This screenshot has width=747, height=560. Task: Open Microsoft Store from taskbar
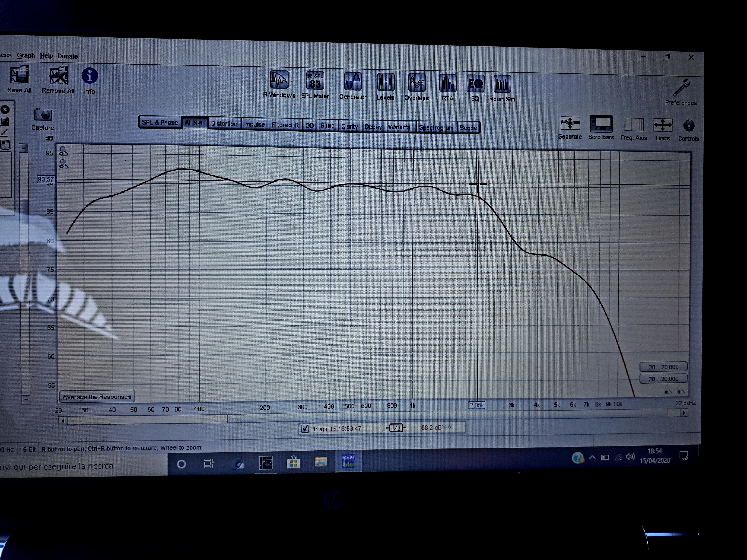coord(293,462)
